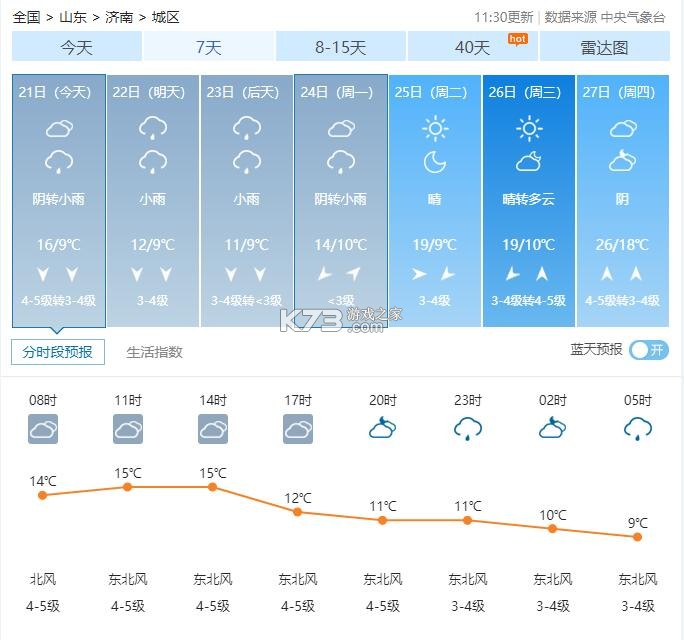Open the 雷达图 tab

(605, 46)
